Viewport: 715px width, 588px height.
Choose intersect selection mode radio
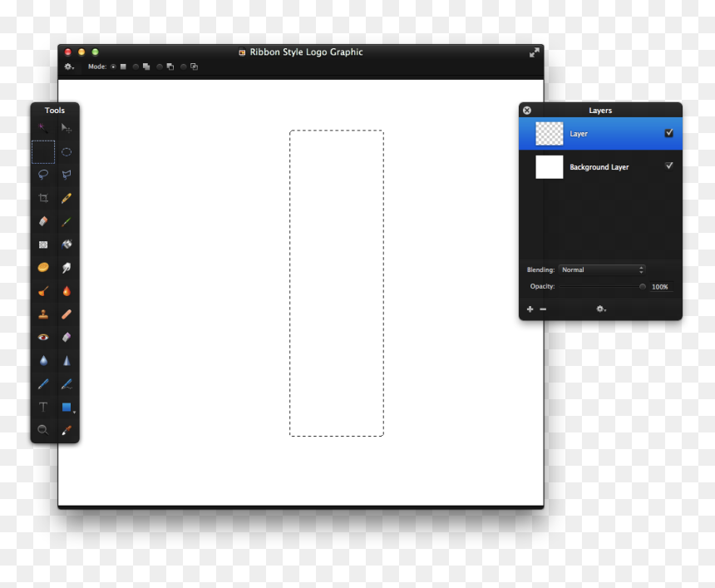pyautogui.click(x=183, y=67)
